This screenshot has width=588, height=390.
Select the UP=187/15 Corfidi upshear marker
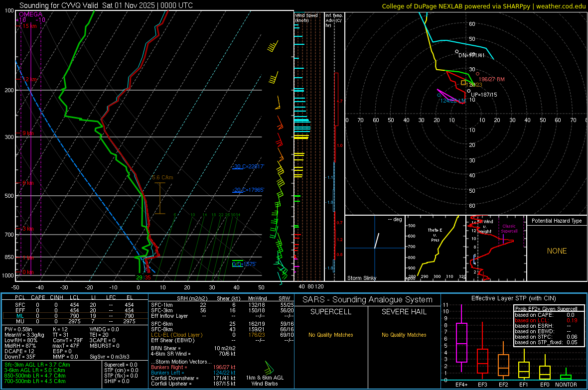point(469,91)
